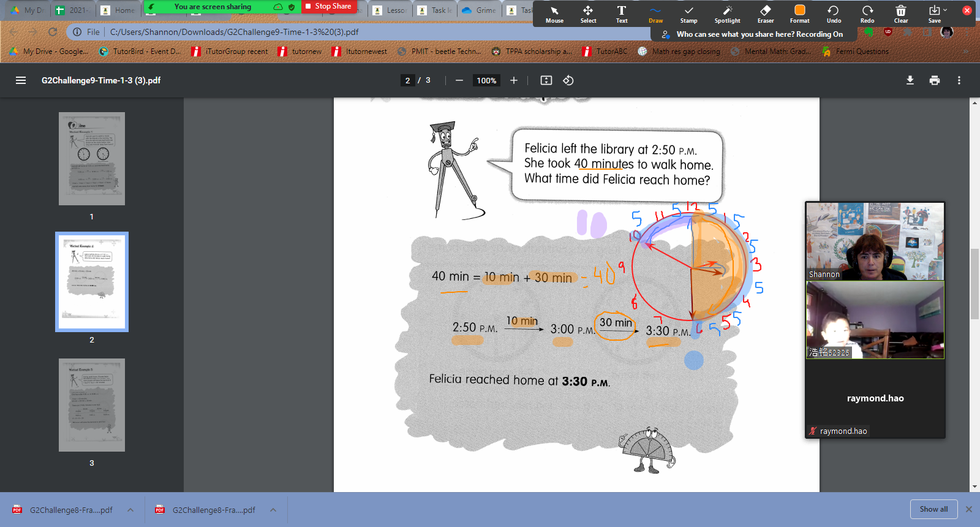Pick the Text annotation tool

622,14
